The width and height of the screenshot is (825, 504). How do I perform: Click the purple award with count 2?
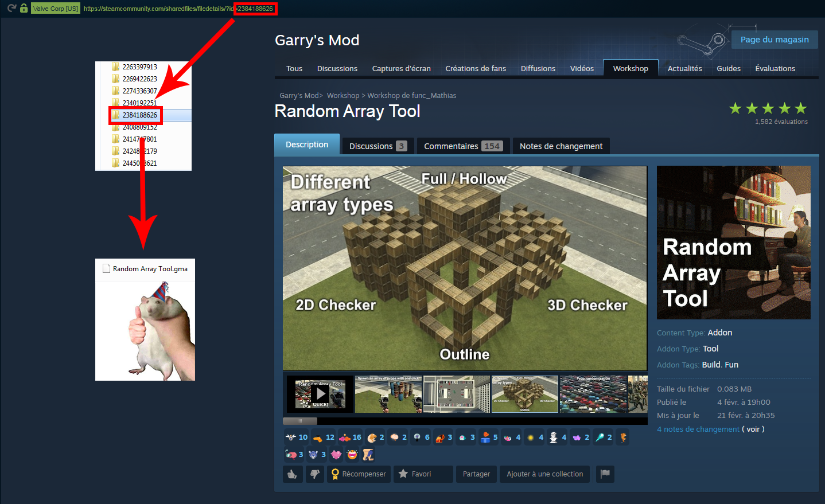[x=580, y=437]
